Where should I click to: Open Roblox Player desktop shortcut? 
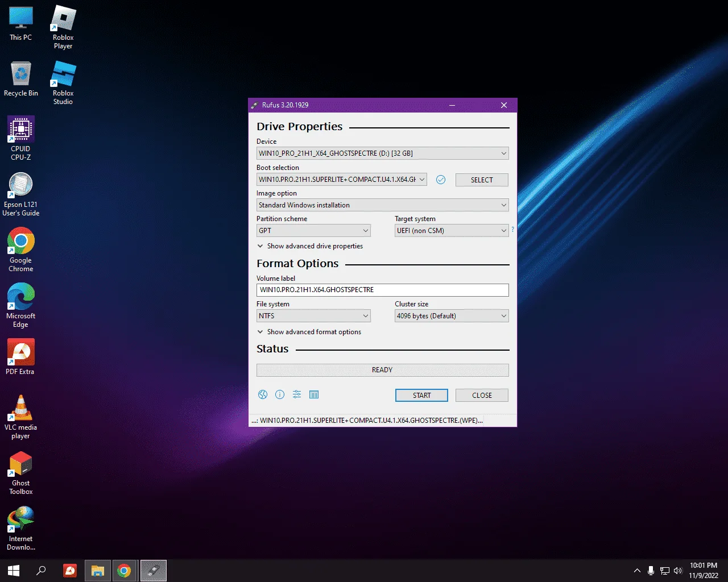tap(63, 27)
